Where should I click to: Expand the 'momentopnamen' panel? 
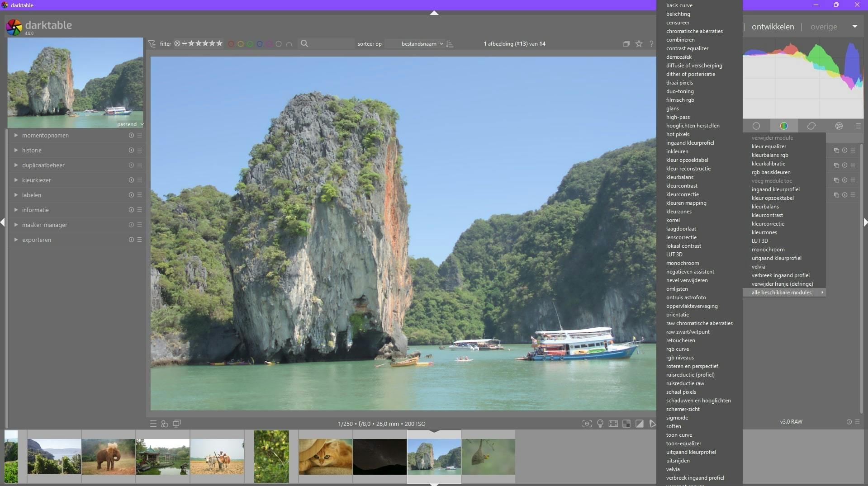click(16, 135)
